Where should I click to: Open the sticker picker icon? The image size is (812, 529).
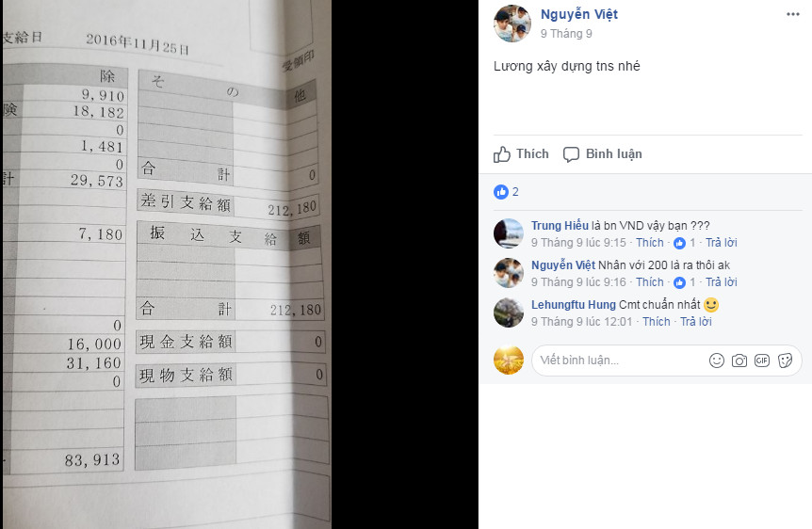[785, 361]
